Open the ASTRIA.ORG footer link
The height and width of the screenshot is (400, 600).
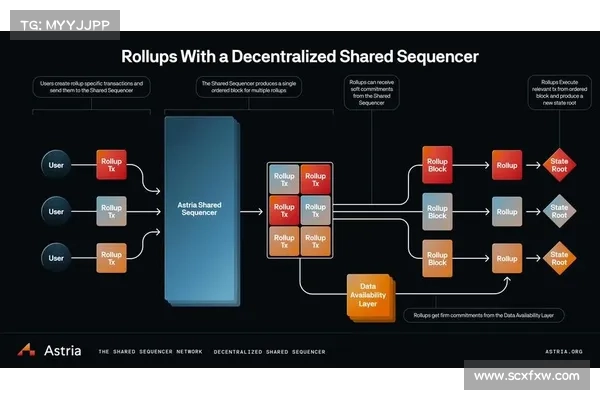[564, 351]
